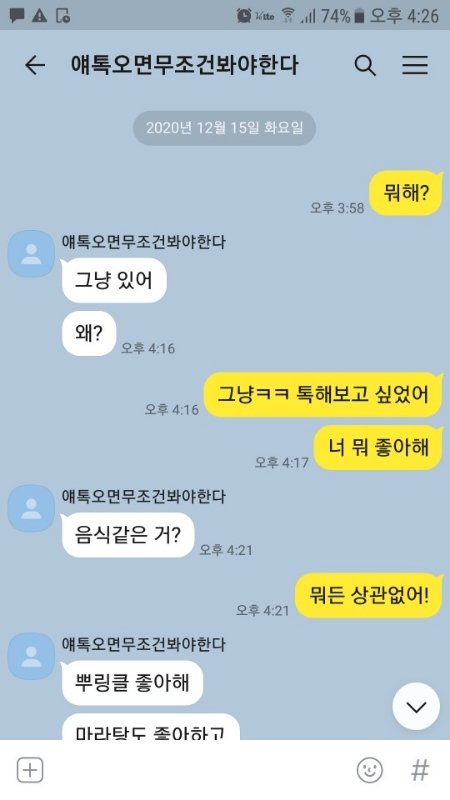The height and width of the screenshot is (800, 450).
Task: Tap the 너 뭐 좋아해 yellow bubble
Action: pos(378,447)
